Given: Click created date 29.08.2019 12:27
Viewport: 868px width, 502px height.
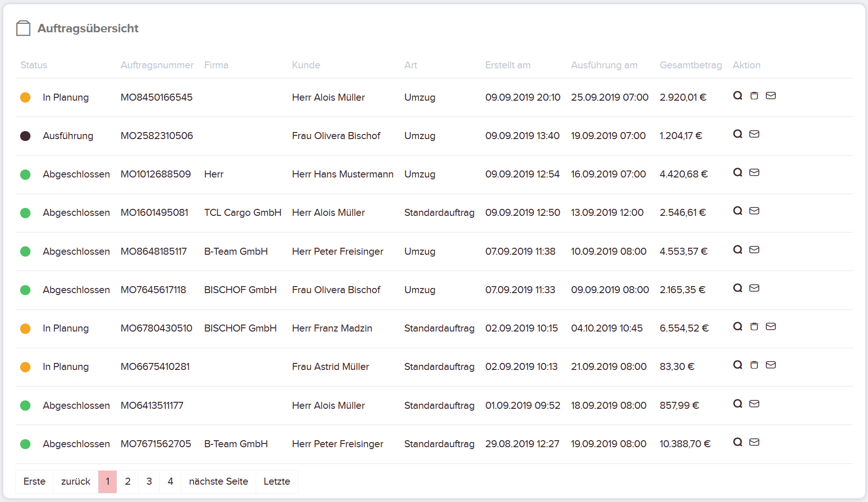Looking at the screenshot, I should coord(522,444).
